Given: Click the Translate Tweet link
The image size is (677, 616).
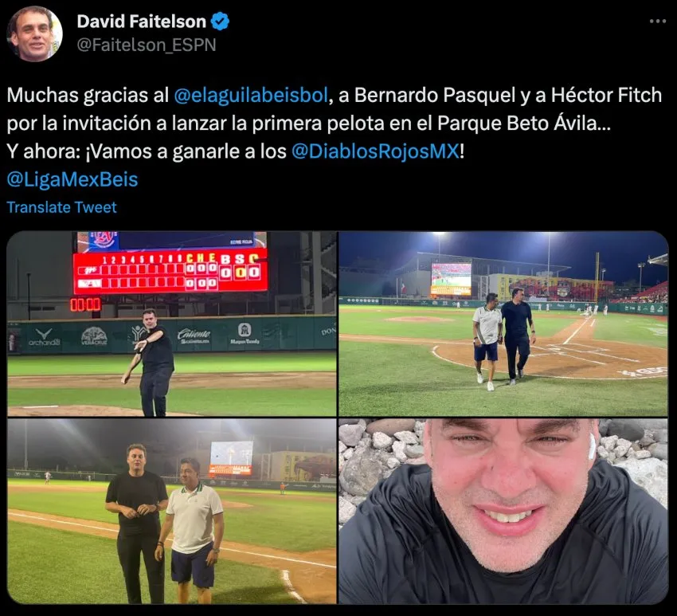Looking at the screenshot, I should [62, 207].
